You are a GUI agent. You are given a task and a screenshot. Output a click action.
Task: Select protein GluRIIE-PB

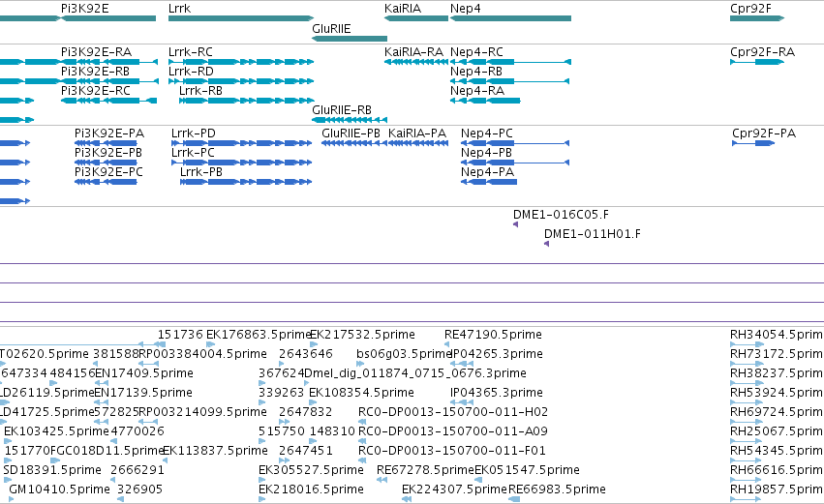tap(351, 133)
